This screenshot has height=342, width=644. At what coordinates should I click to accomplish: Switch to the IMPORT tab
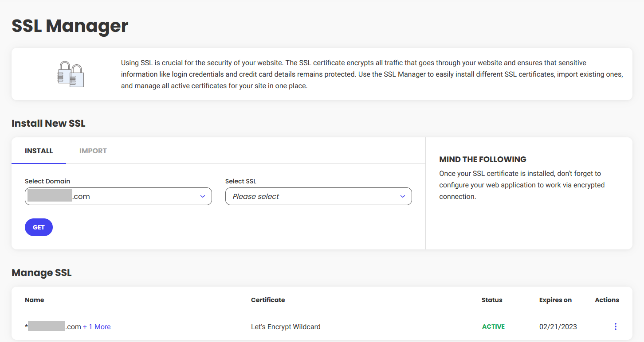(93, 151)
